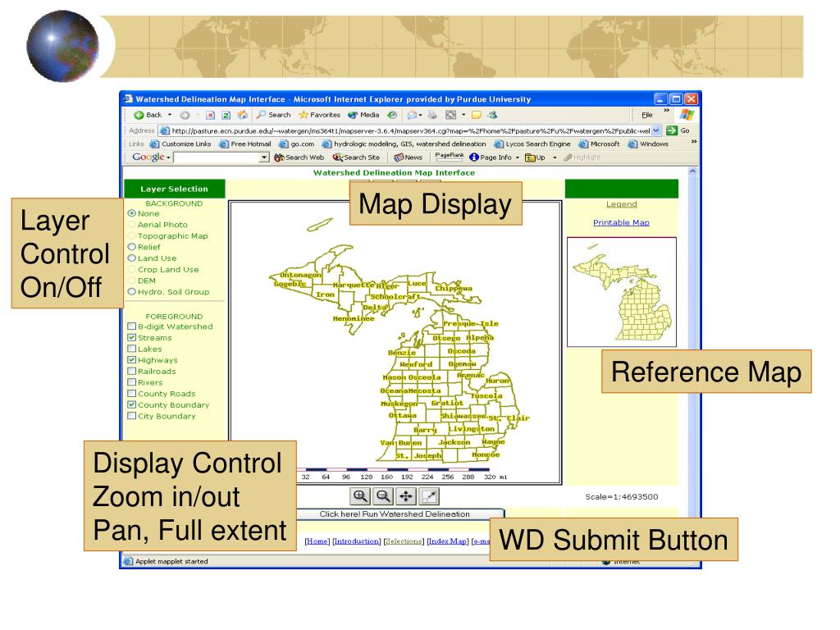This screenshot has width=840, height=630.
Task: Open the Microsoft link bar item
Action: point(600,144)
